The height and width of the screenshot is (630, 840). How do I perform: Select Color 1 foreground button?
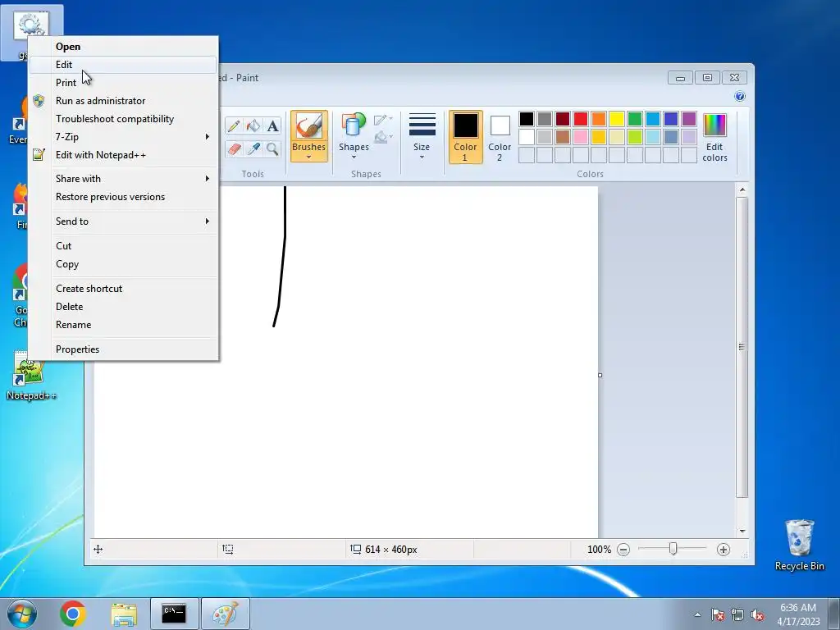466,137
